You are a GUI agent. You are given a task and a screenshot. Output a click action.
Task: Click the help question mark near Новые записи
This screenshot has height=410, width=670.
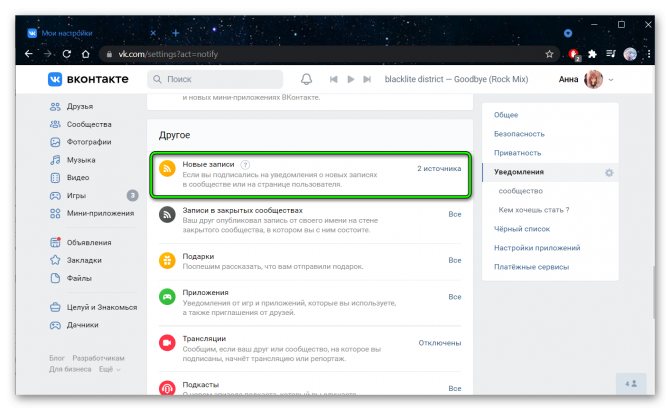tap(245, 164)
